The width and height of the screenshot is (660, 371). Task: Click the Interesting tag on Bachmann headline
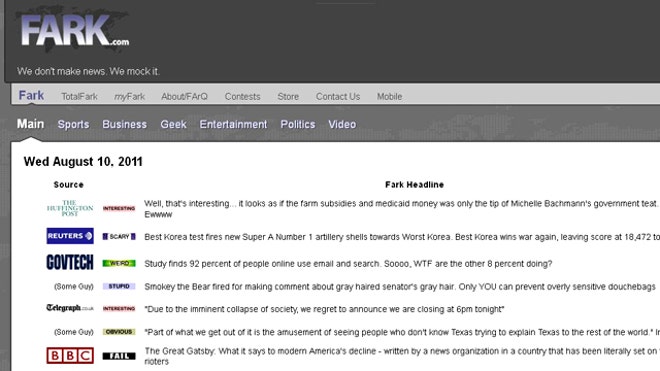119,208
